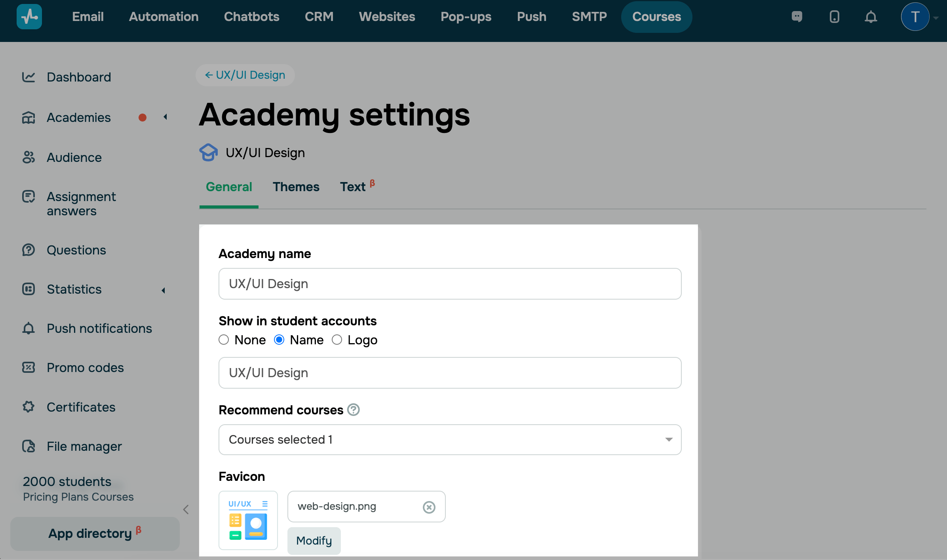Open the Automation menu in top navigation
Image resolution: width=947 pixels, height=560 pixels.
[164, 17]
